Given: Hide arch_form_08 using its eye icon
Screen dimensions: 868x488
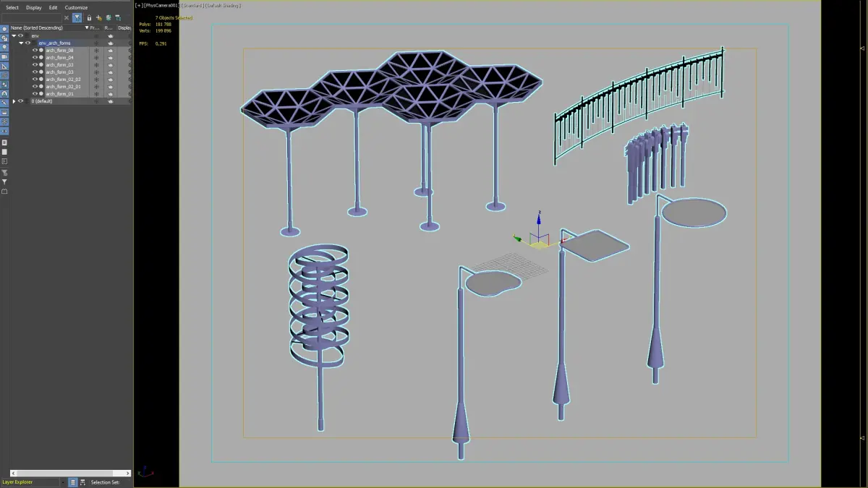Looking at the screenshot, I should tap(35, 51).
